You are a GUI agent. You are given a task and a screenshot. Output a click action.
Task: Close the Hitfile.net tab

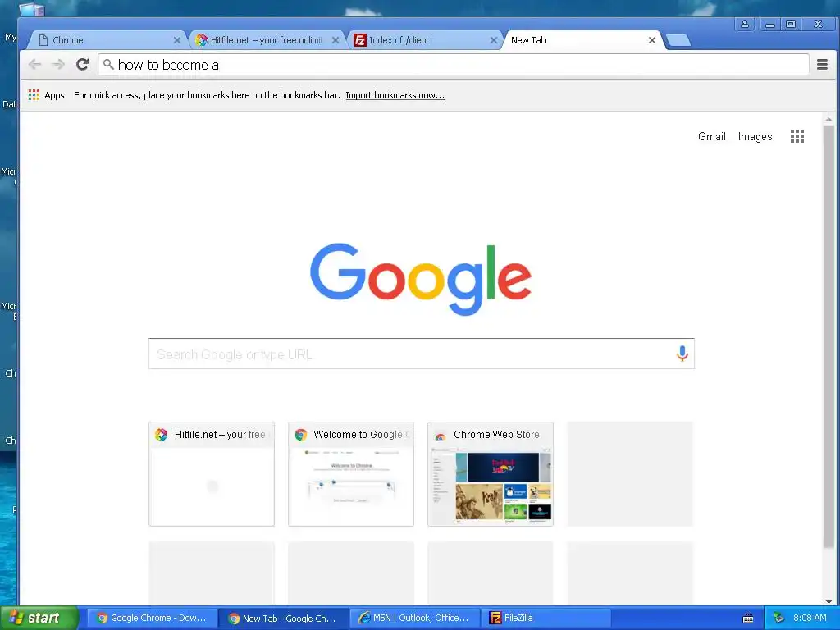(336, 40)
